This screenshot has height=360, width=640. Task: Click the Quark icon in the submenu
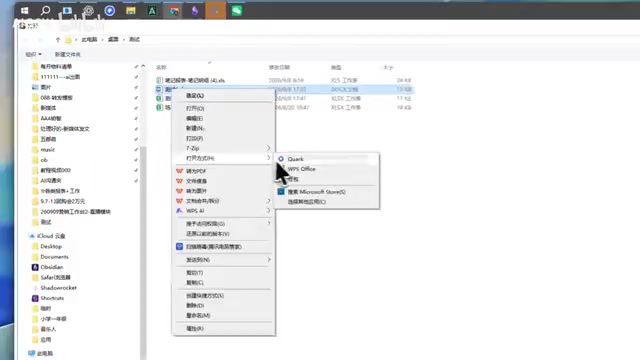pos(281,159)
